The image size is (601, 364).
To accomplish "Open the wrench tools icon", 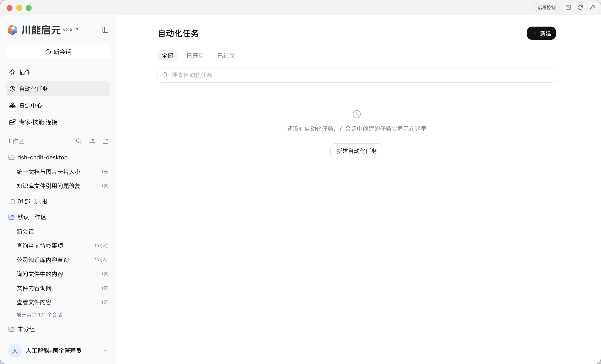I will pos(592,7).
